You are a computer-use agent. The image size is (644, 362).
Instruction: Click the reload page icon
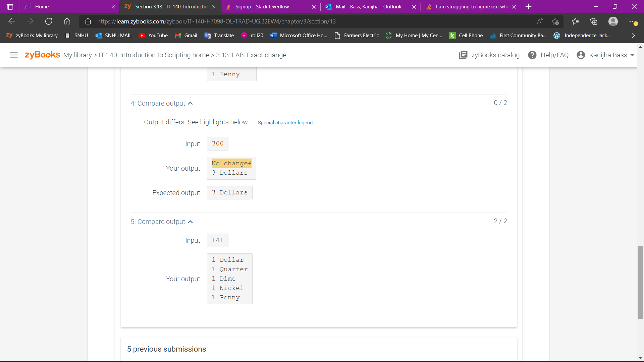click(x=49, y=21)
